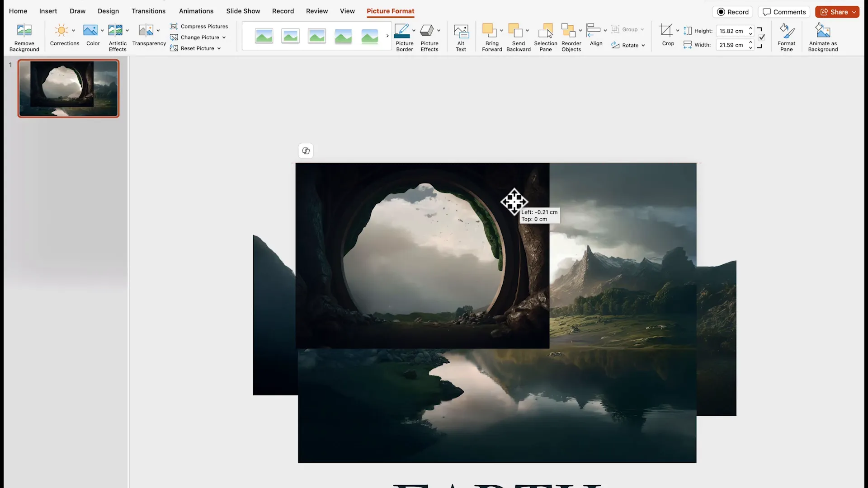
Task: Select the first picture style thumbnail
Action: point(264,36)
